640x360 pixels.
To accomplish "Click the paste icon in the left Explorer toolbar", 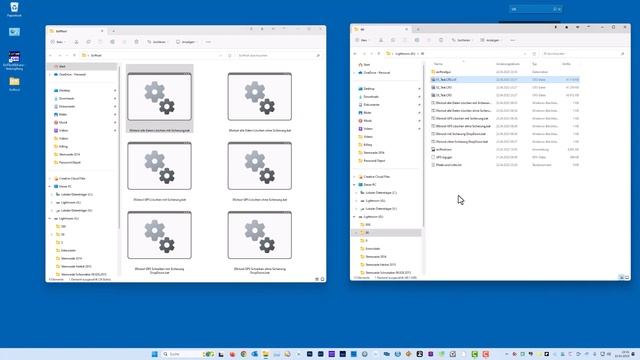I will click(x=100, y=42).
